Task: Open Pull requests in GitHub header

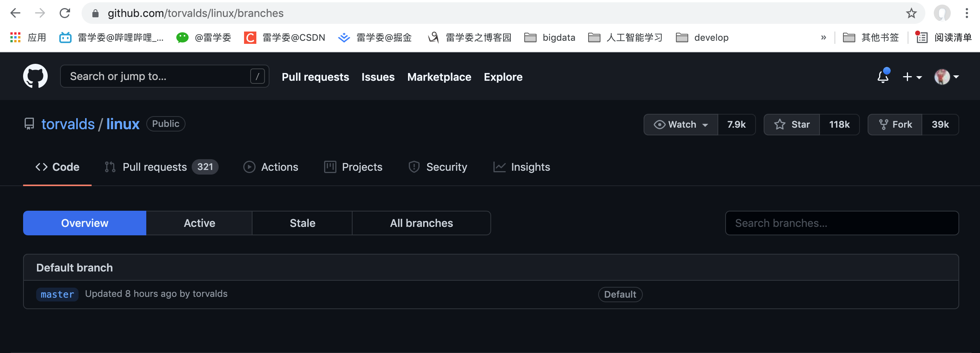Action: pyautogui.click(x=315, y=77)
